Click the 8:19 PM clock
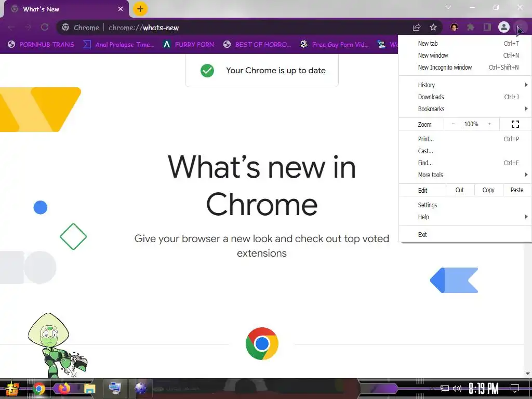Image resolution: width=532 pixels, height=399 pixels. (484, 389)
